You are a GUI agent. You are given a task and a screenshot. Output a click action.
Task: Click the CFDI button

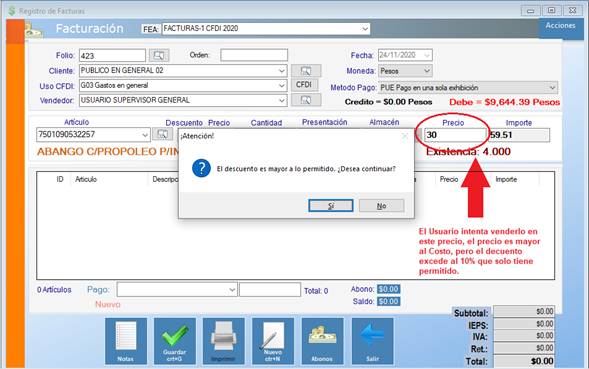[x=304, y=85]
